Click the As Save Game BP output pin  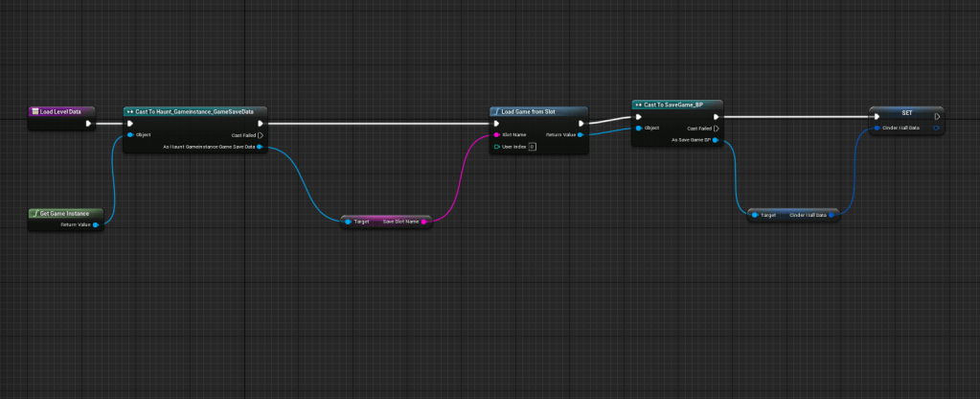(x=718, y=140)
